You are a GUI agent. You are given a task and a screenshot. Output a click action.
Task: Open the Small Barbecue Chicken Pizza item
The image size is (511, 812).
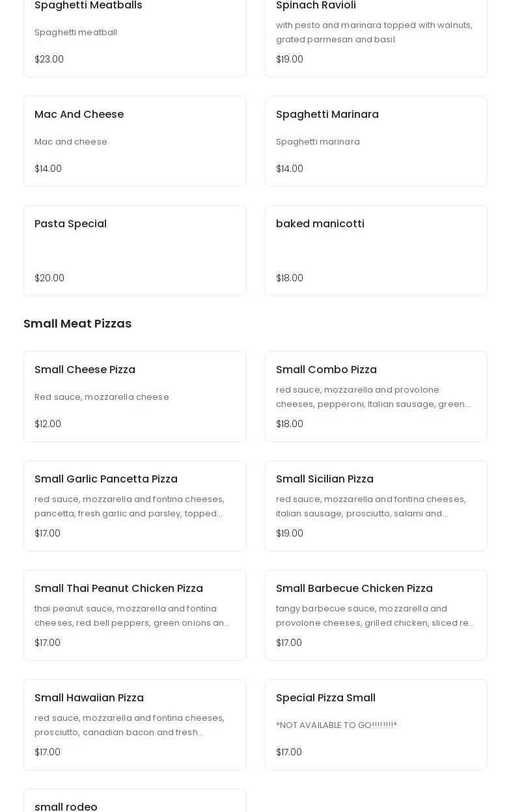pyautogui.click(x=376, y=615)
